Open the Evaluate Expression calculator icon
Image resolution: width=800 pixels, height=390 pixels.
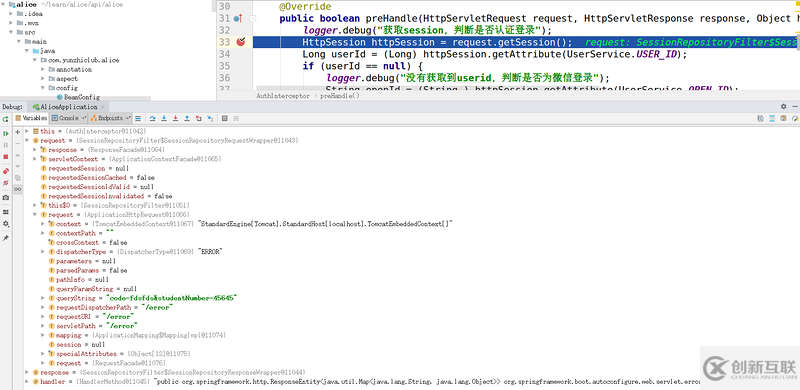click(x=224, y=118)
